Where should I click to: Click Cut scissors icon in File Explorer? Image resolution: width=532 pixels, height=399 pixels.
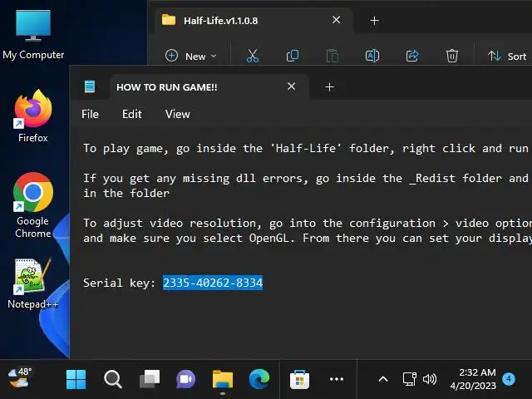point(253,56)
